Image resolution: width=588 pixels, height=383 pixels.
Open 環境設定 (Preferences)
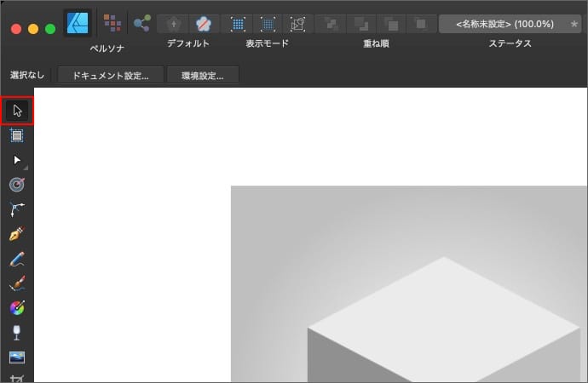click(x=203, y=76)
